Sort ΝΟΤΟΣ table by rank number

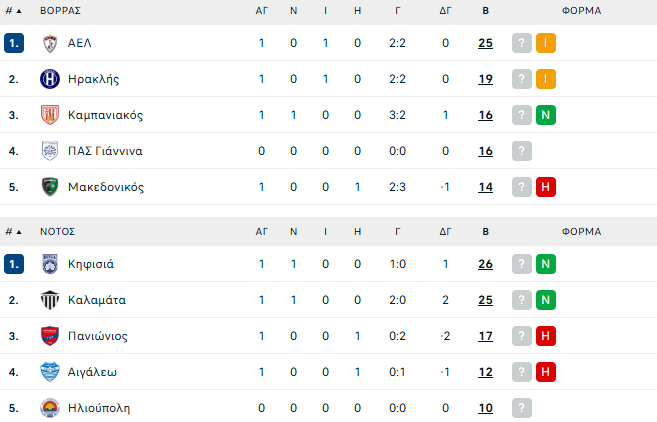pyautogui.click(x=12, y=231)
